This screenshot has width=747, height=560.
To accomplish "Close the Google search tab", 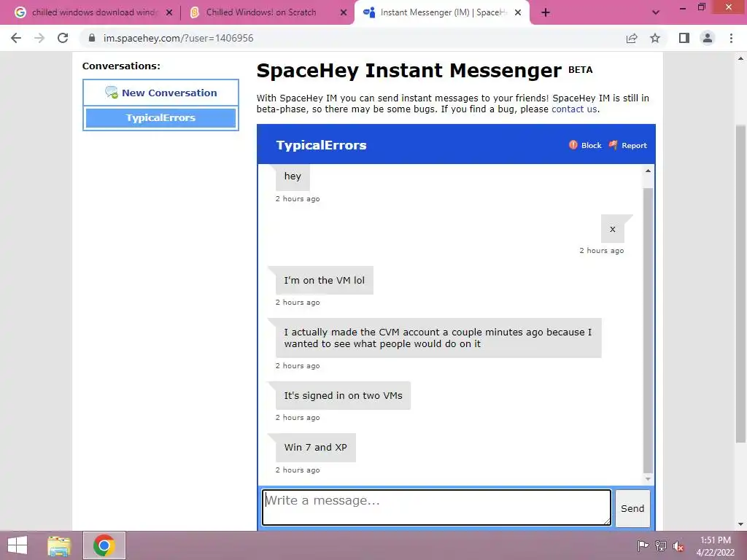I will (169, 12).
